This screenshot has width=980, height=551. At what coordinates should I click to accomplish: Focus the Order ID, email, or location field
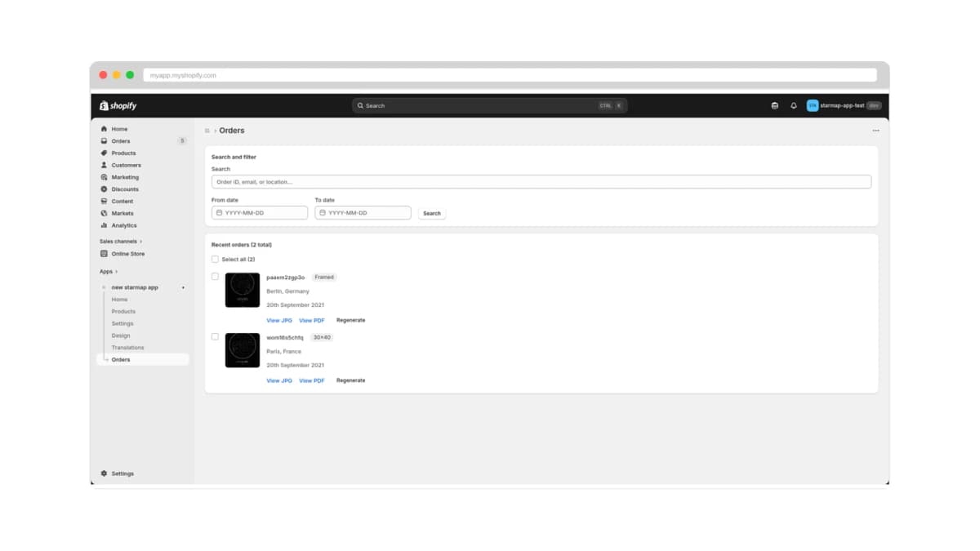click(541, 182)
